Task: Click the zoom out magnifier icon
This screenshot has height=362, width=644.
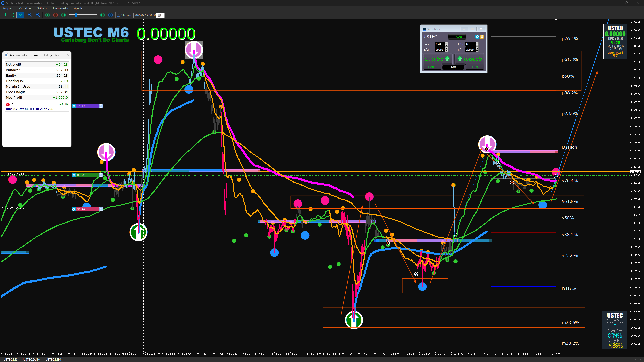Action: (38, 15)
